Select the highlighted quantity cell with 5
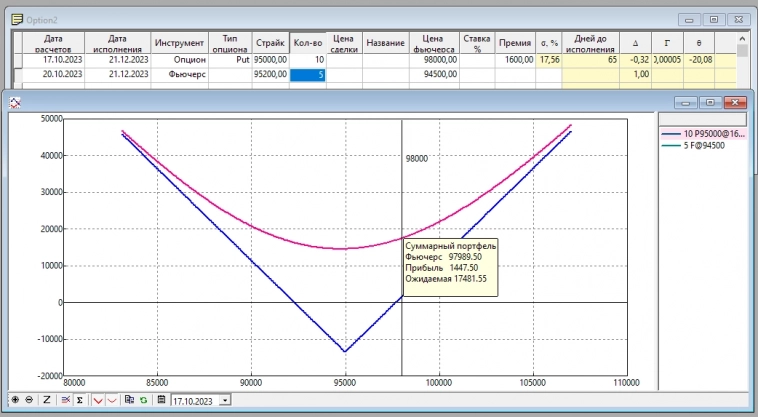The image size is (758, 417). [x=308, y=73]
